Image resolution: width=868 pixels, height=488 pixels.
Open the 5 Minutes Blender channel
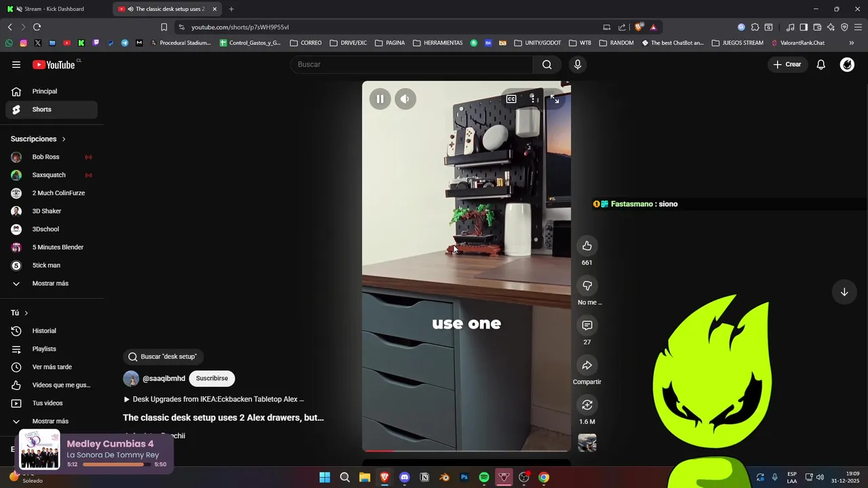52,247
